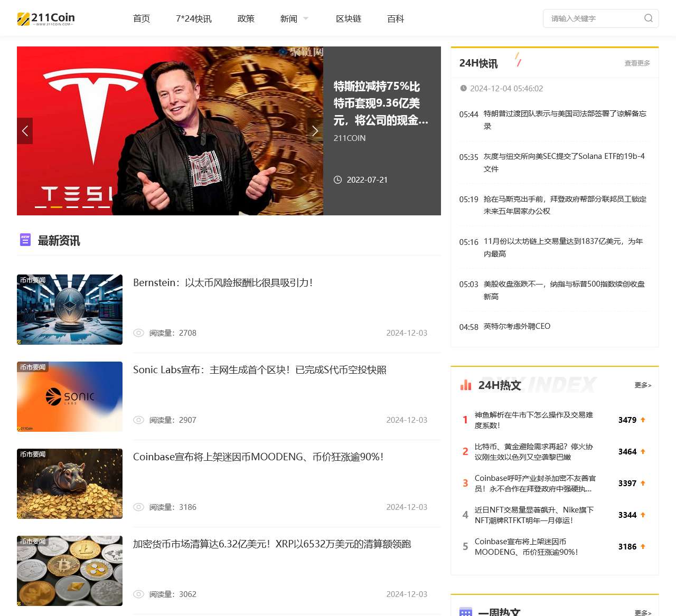Image resolution: width=676 pixels, height=616 pixels.
Task: Open the 神鱼解析 top-ranked hot article
Action: pyautogui.click(x=533, y=420)
